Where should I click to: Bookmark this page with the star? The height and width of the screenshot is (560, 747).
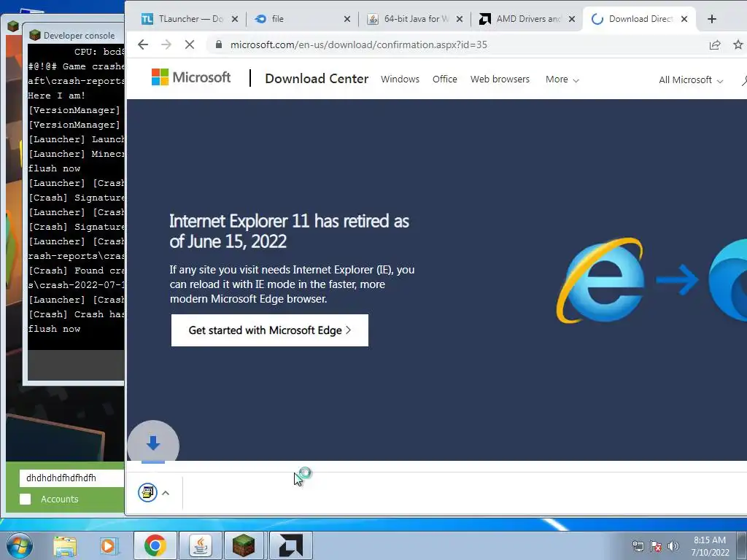click(738, 44)
